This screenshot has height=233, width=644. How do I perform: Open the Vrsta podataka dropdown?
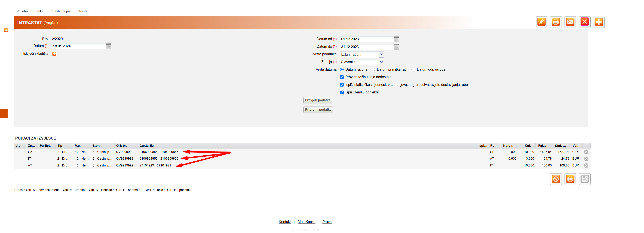click(x=381, y=54)
